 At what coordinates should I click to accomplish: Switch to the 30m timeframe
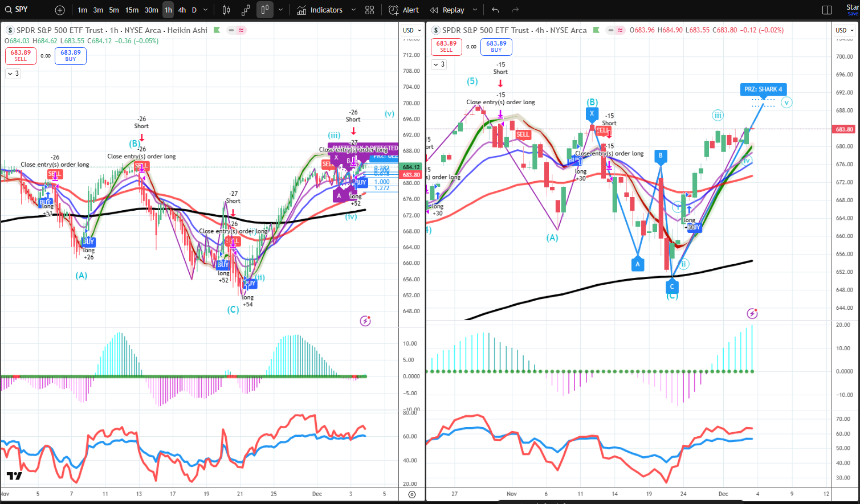(151, 10)
